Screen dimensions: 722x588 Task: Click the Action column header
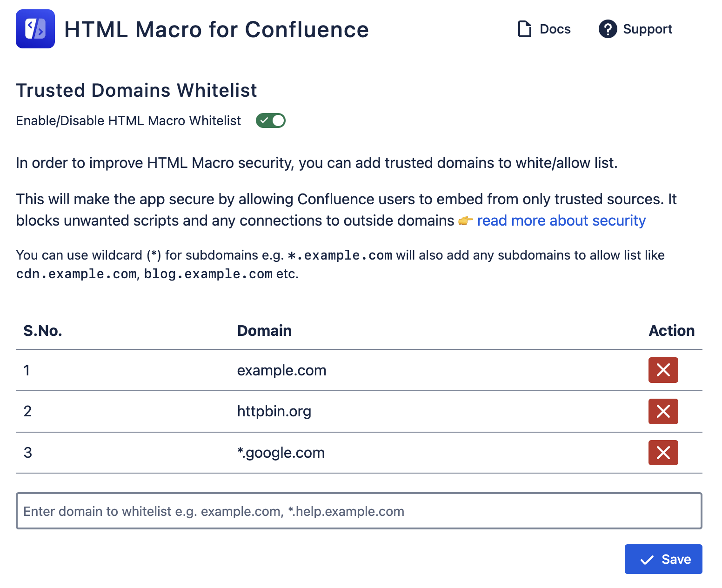tap(671, 330)
